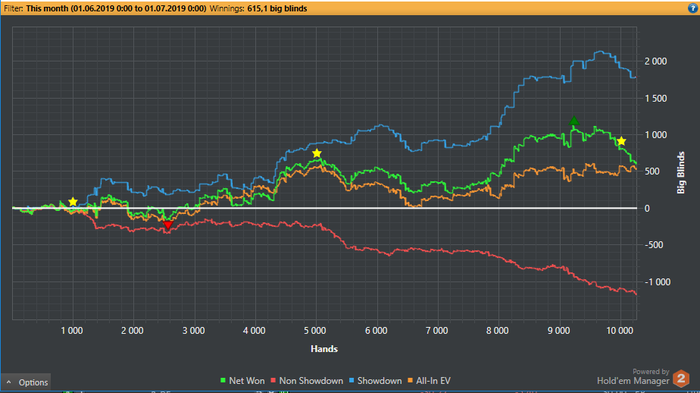This screenshot has height=393, width=700.
Task: Click the red Non Showdown color square
Action: [273, 380]
